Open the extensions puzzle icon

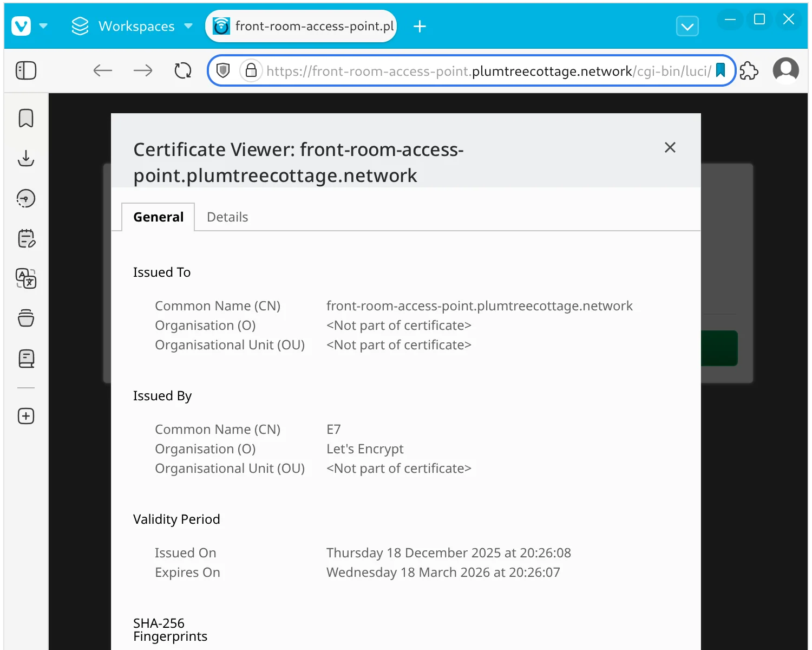750,70
